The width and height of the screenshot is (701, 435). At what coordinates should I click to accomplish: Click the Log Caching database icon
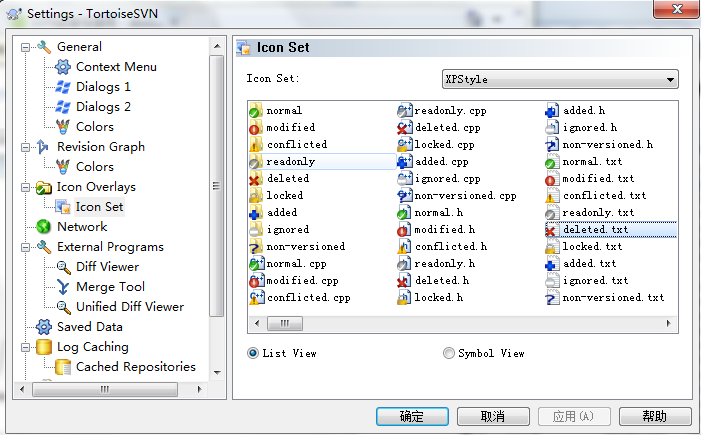[x=44, y=346]
